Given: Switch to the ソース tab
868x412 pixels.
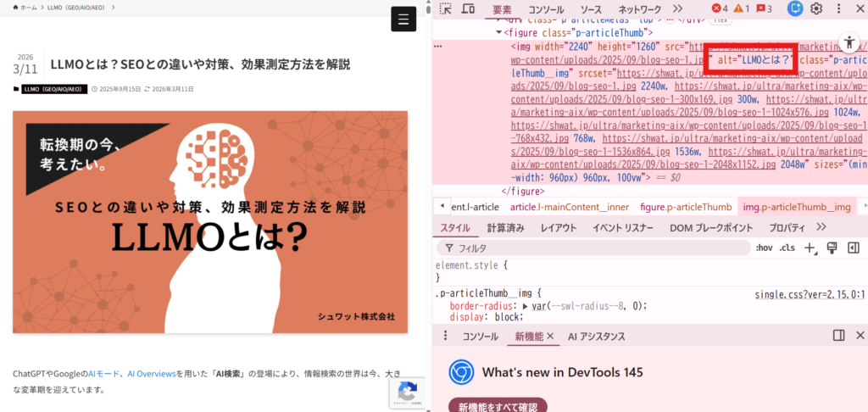Looking at the screenshot, I should [591, 9].
